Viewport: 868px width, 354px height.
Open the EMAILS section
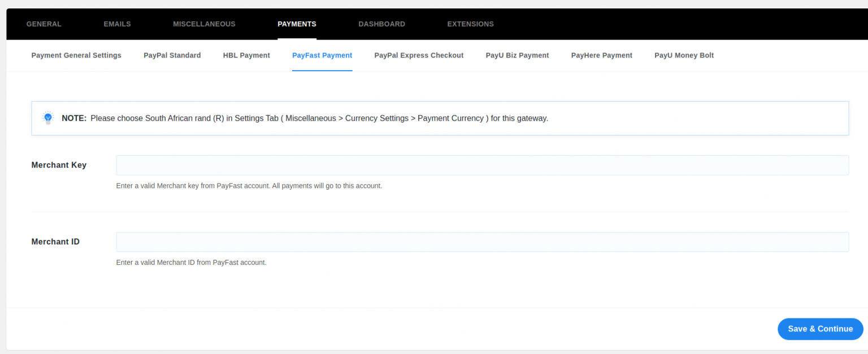[117, 24]
